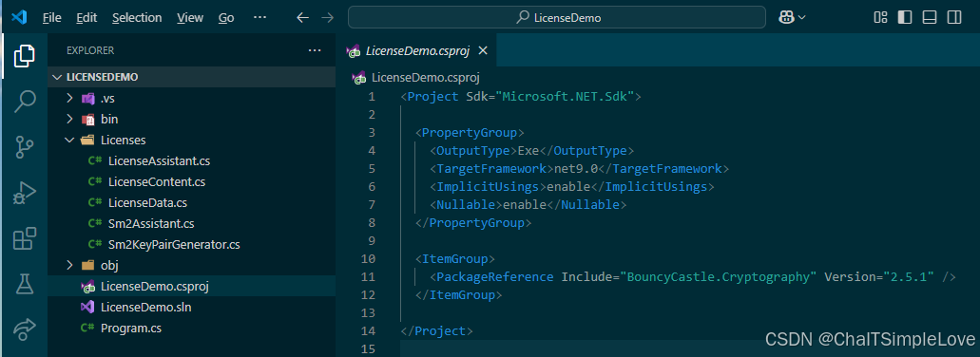Click the version string "2.5.1"
Screen dimensions: 980x357
tap(909, 276)
